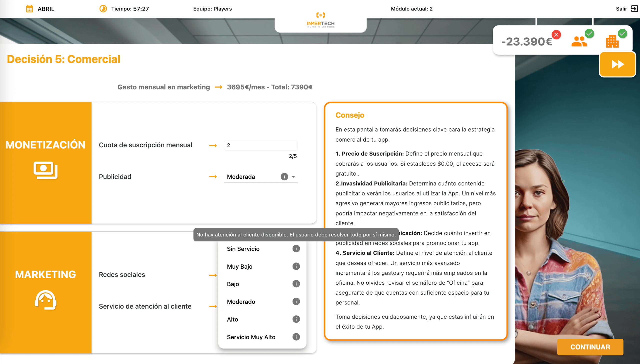Click the monthly subscription fee input field
640x364 pixels.
click(x=260, y=145)
